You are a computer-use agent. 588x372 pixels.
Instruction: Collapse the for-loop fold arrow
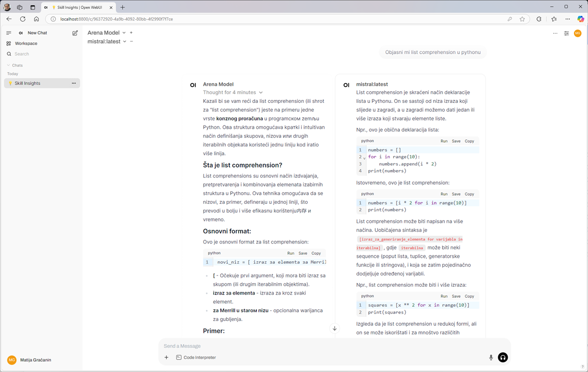364,158
